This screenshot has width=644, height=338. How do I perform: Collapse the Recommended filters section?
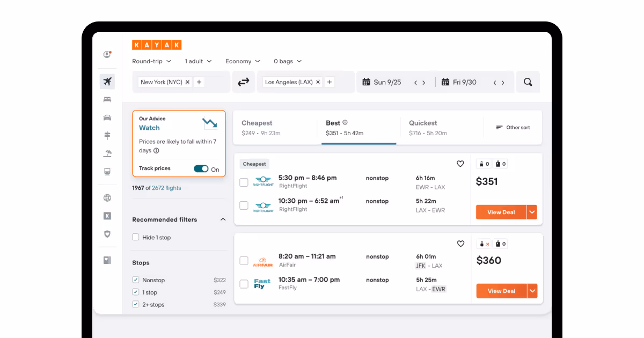coord(223,219)
